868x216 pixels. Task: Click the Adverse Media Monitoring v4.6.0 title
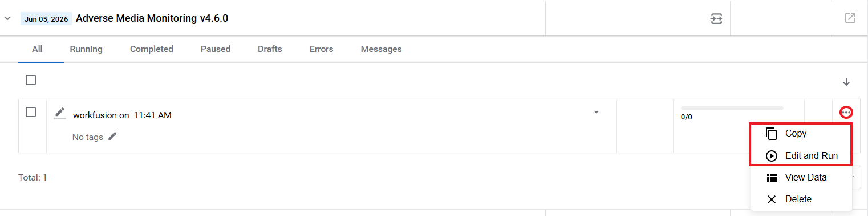[x=152, y=18]
